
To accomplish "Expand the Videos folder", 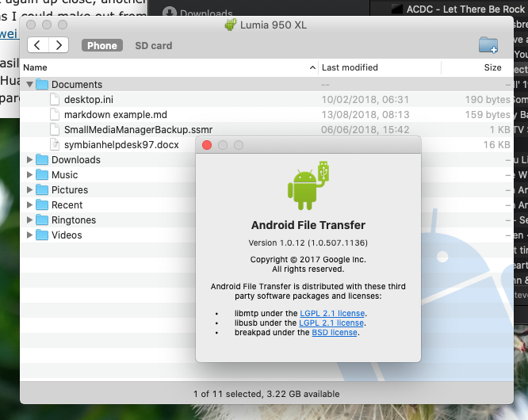I will pyautogui.click(x=29, y=235).
